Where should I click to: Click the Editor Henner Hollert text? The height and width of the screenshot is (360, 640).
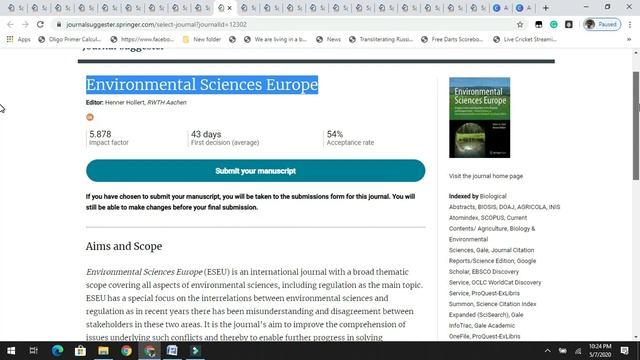coord(136,102)
